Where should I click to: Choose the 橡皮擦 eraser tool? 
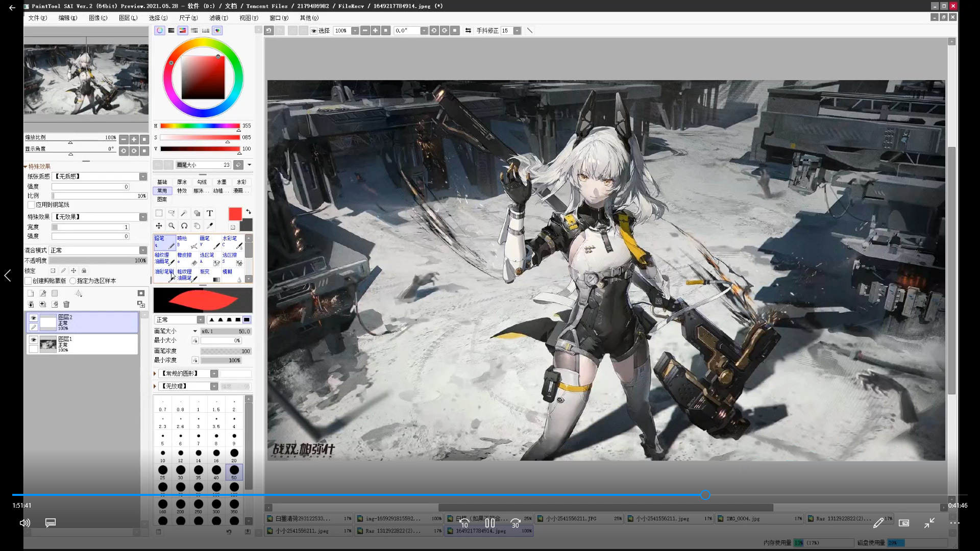point(187,259)
